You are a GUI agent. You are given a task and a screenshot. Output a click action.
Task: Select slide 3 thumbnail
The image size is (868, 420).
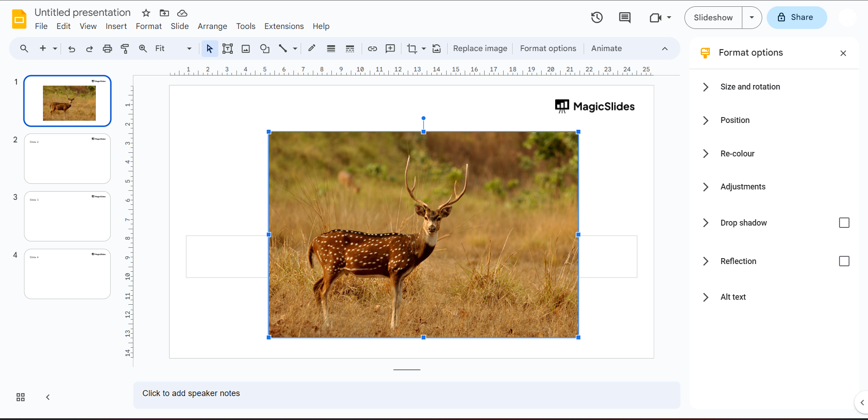click(x=67, y=216)
